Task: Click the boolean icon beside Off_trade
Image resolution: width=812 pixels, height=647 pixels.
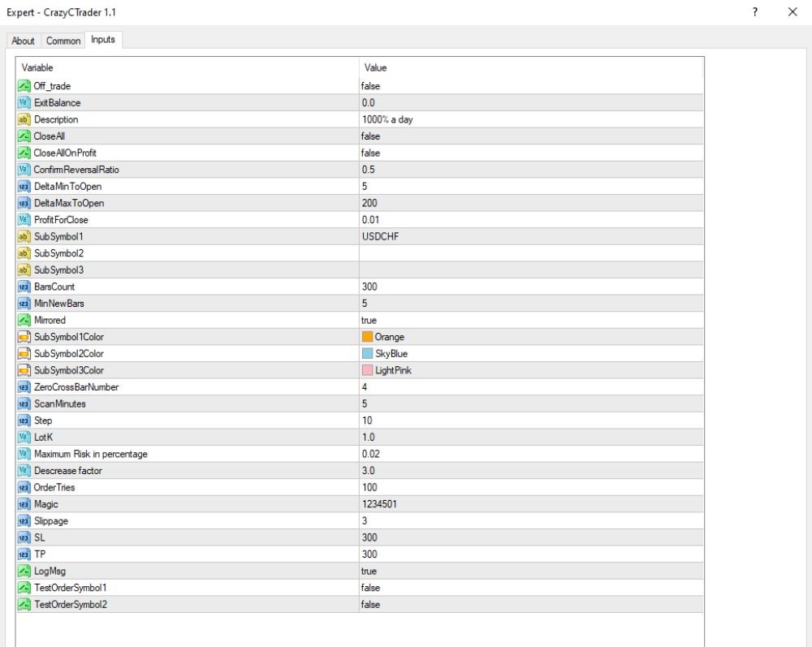Action: click(x=24, y=86)
